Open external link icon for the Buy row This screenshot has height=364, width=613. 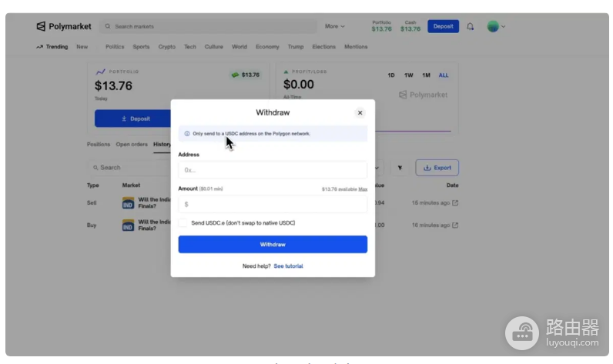[x=455, y=225]
